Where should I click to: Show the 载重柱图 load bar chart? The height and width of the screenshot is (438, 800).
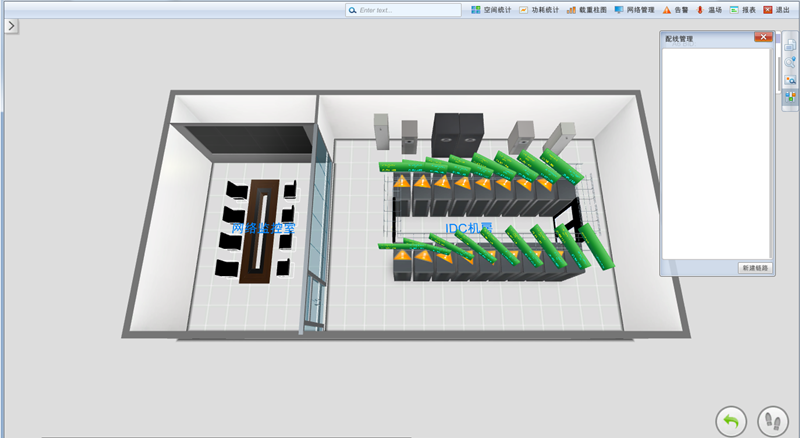pyautogui.click(x=586, y=10)
